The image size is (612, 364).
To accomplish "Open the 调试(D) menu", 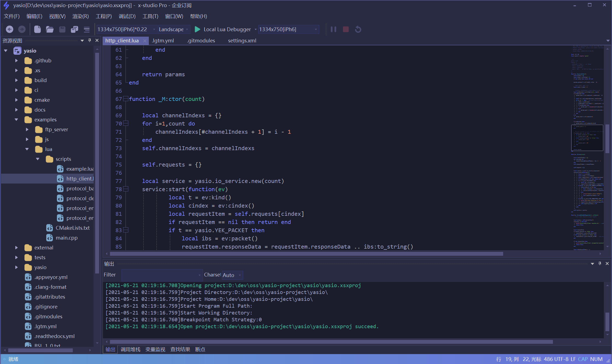I will (127, 16).
